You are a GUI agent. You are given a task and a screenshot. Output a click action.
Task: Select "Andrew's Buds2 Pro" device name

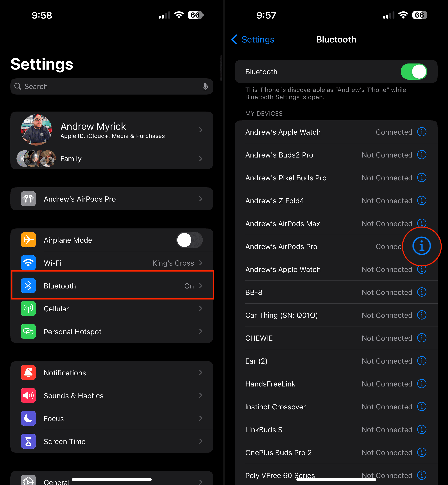(279, 155)
